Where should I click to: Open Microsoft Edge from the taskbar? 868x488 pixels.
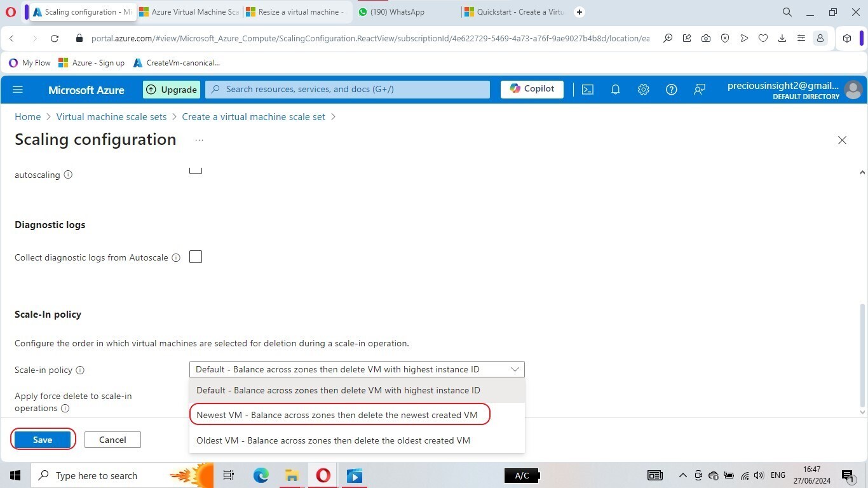261,475
